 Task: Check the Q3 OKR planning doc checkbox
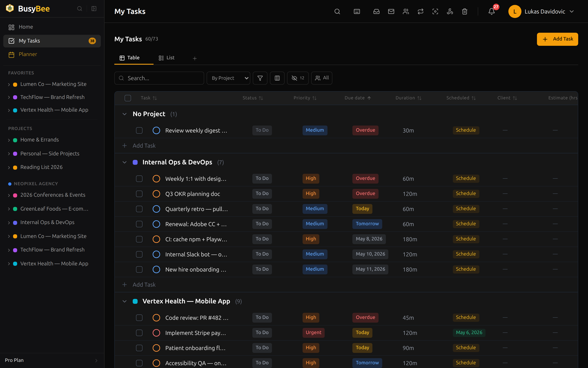tap(139, 194)
